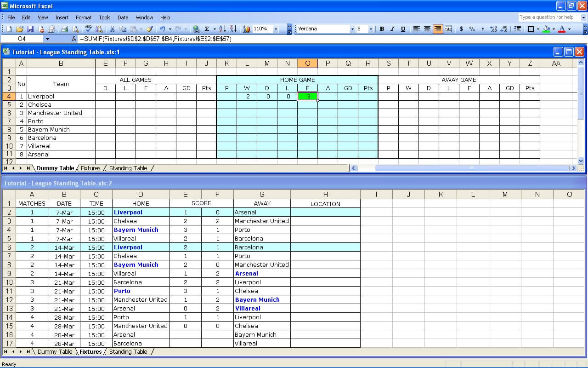The width and height of the screenshot is (588, 368).
Task: Click the Borders icon
Action: pyautogui.click(x=531, y=29)
